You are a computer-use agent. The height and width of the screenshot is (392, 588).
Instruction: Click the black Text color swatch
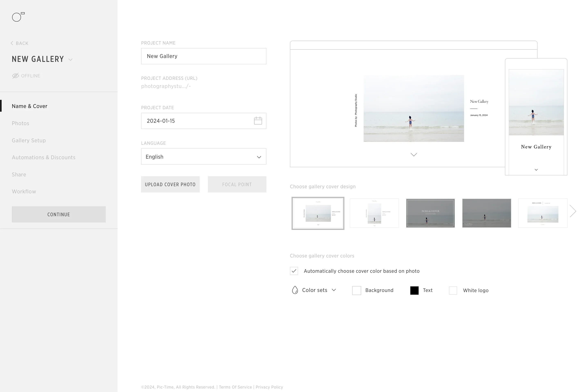414,290
